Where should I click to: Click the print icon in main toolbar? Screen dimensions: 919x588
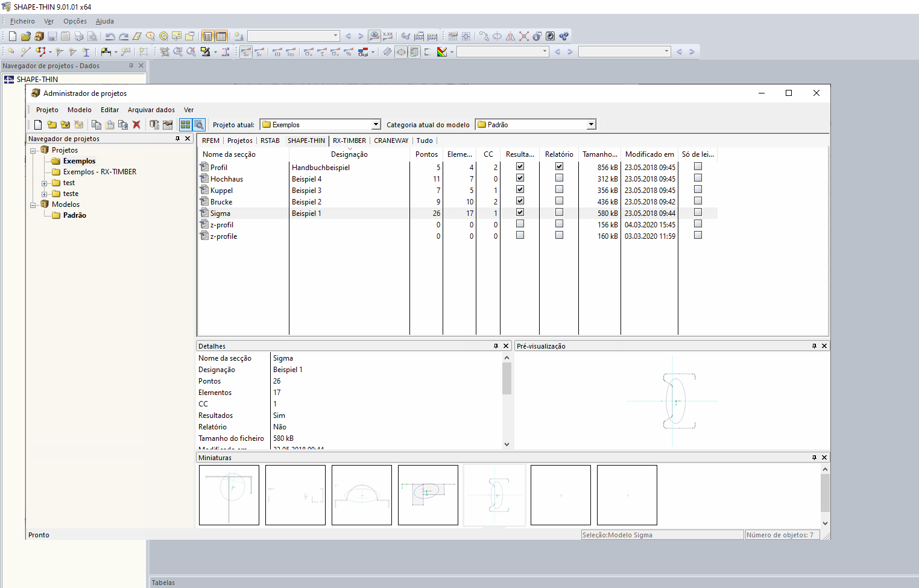click(x=79, y=36)
